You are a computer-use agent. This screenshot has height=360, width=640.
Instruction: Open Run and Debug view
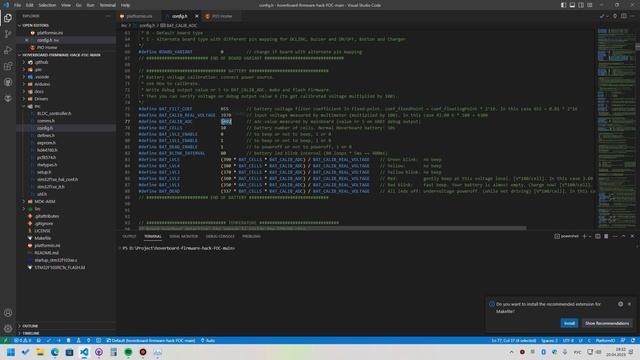pos(8,50)
